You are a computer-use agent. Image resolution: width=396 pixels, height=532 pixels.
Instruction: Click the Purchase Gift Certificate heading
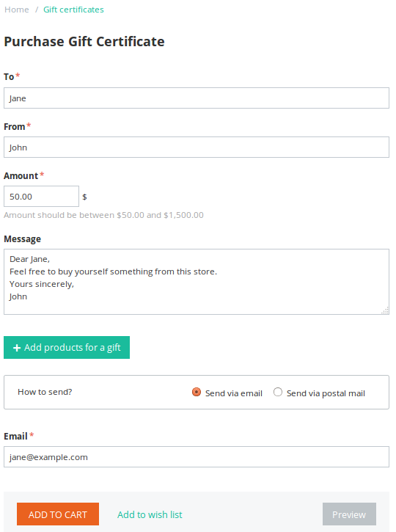pos(84,41)
